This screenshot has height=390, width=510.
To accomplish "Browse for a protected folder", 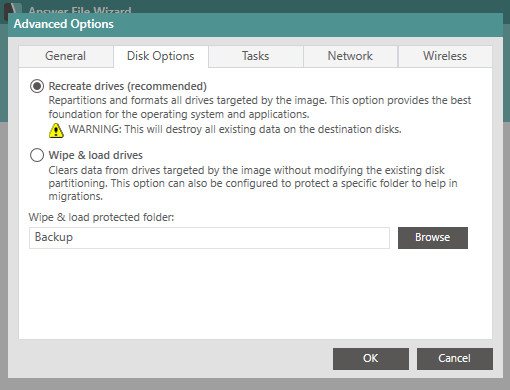I will [433, 238].
